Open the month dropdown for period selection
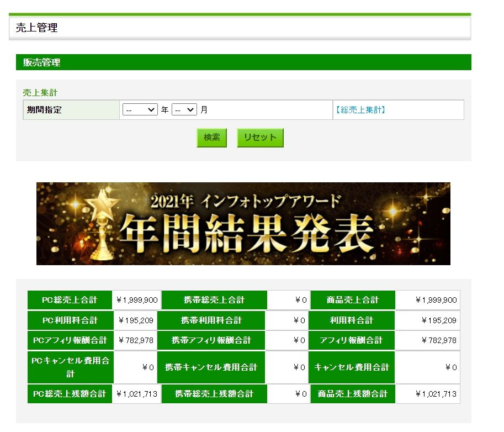 click(184, 110)
